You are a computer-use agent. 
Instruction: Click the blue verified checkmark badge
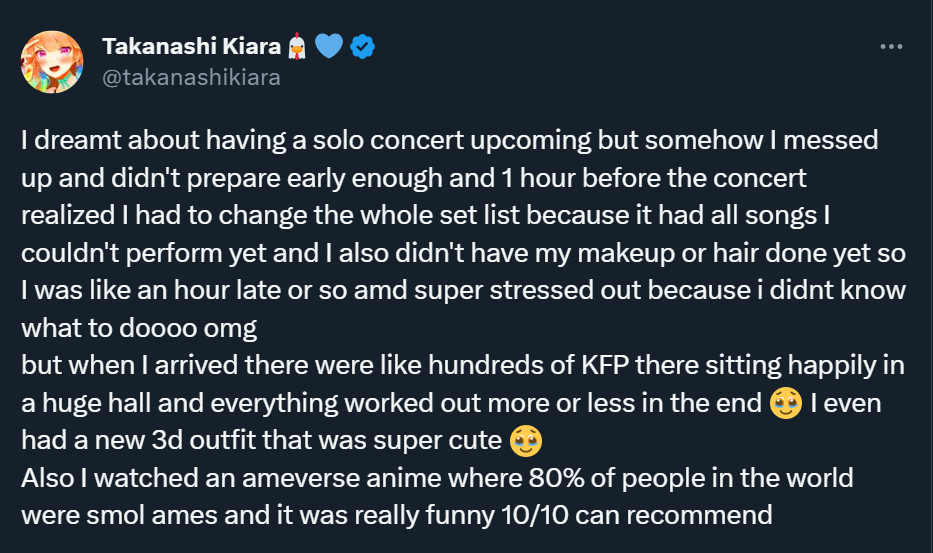(363, 46)
